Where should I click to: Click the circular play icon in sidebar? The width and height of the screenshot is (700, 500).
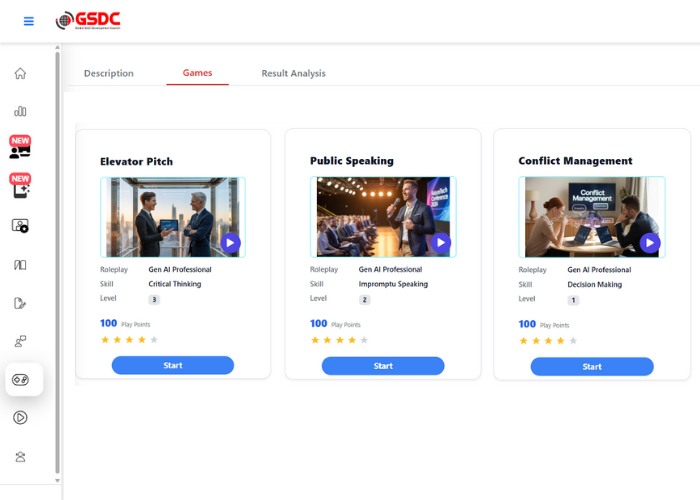coord(20,418)
